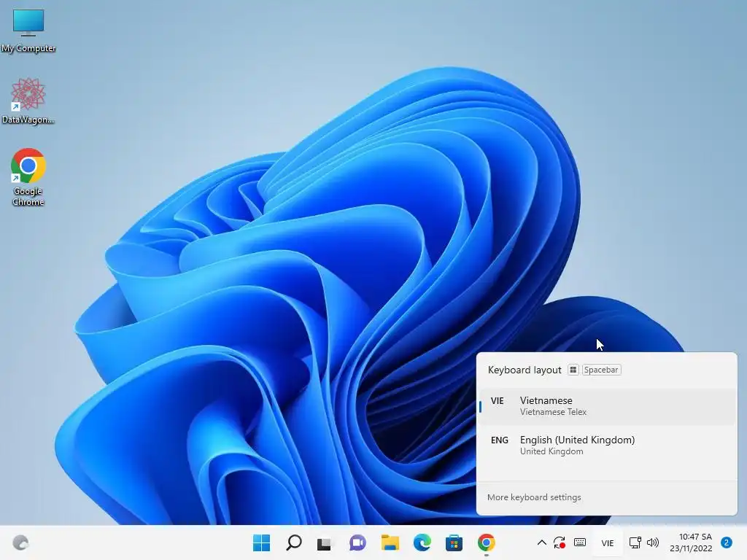Open network tray icon

click(635, 542)
